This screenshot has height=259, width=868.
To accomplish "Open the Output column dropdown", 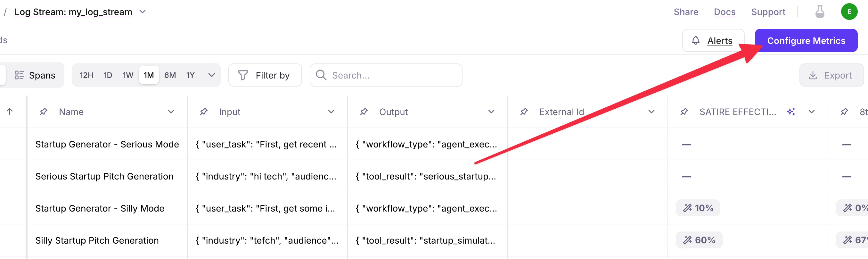I will [x=491, y=112].
